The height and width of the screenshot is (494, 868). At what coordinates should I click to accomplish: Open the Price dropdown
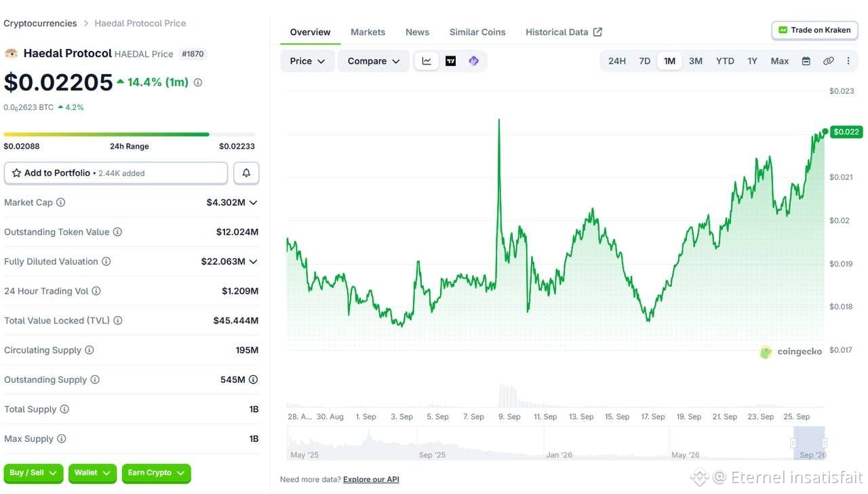[x=307, y=61]
